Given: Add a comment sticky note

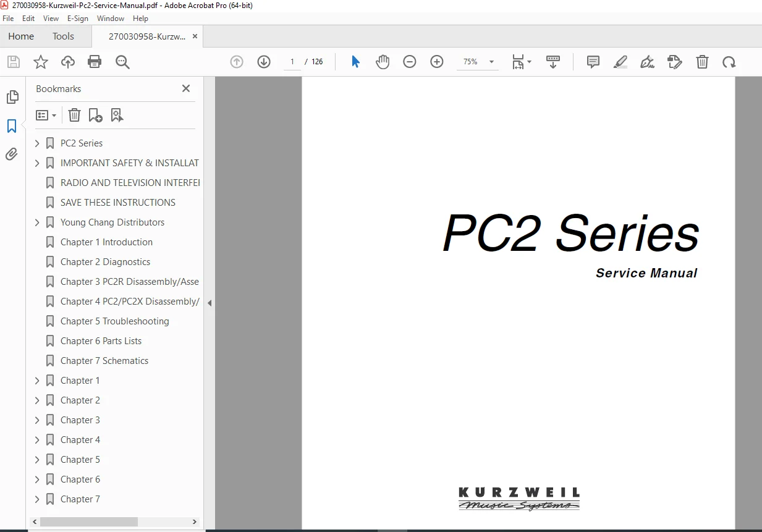Looking at the screenshot, I should coord(593,62).
